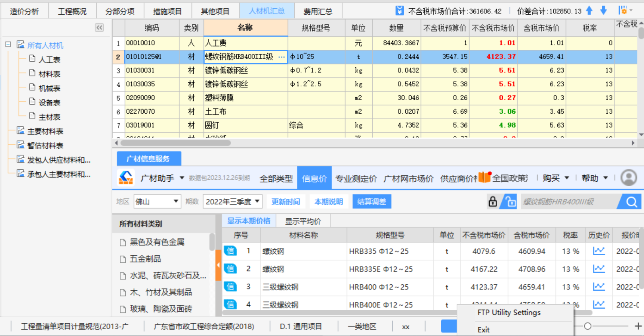Viewport: 644px width, 336px height.
Task: Select 主材表 in the tree
Action: 49,117
